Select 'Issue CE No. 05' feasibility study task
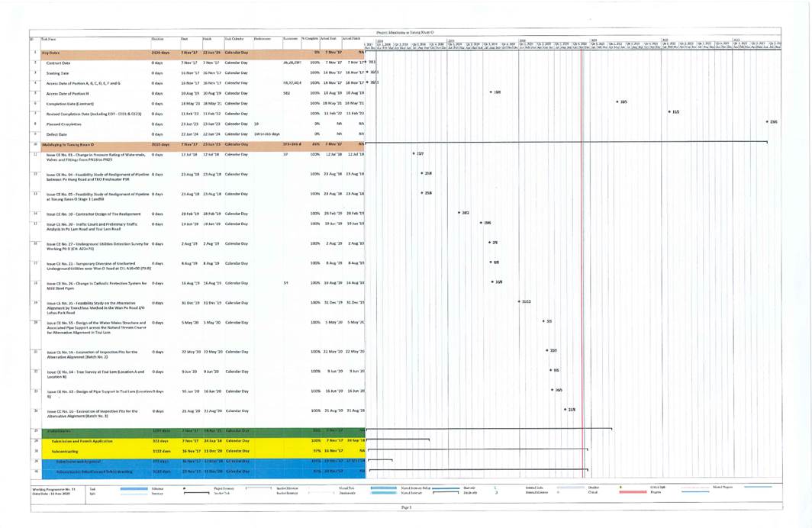This screenshot has height=528, width=812. tap(98, 197)
